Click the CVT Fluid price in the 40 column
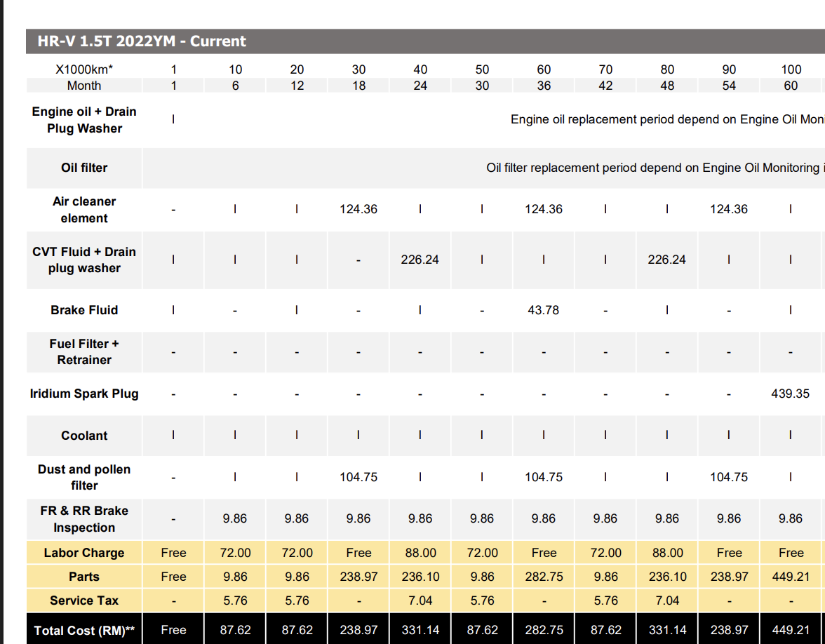825x644 pixels. click(420, 260)
